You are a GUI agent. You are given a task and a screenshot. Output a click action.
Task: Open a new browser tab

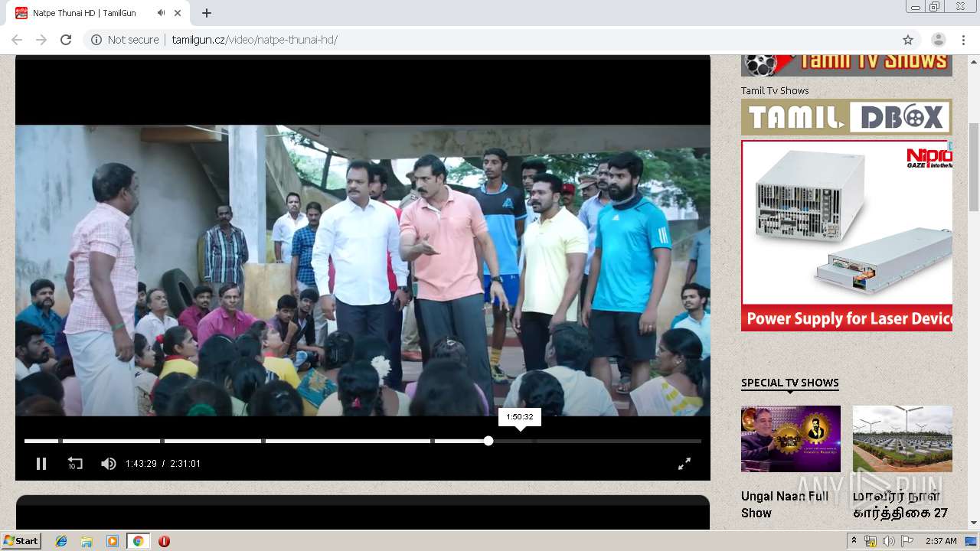click(207, 13)
